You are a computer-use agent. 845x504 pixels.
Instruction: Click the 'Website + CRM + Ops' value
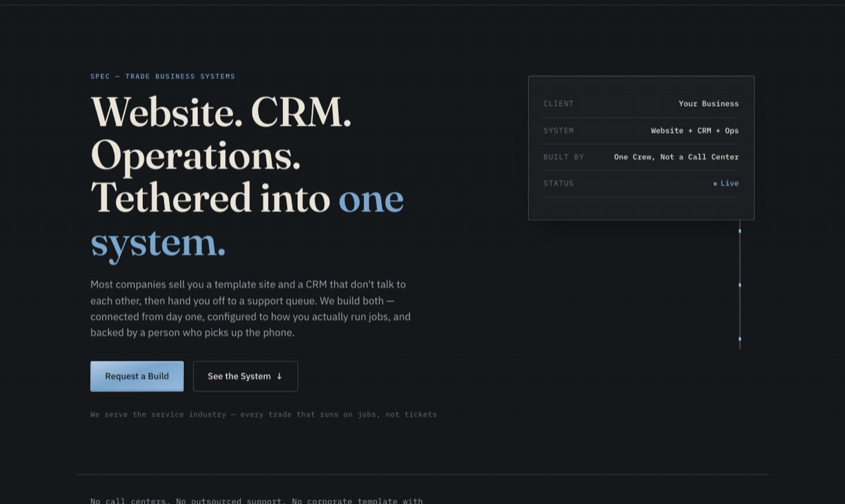coord(694,130)
